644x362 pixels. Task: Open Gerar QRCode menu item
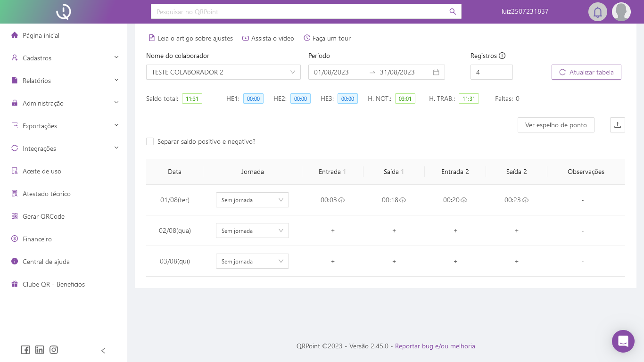43,216
